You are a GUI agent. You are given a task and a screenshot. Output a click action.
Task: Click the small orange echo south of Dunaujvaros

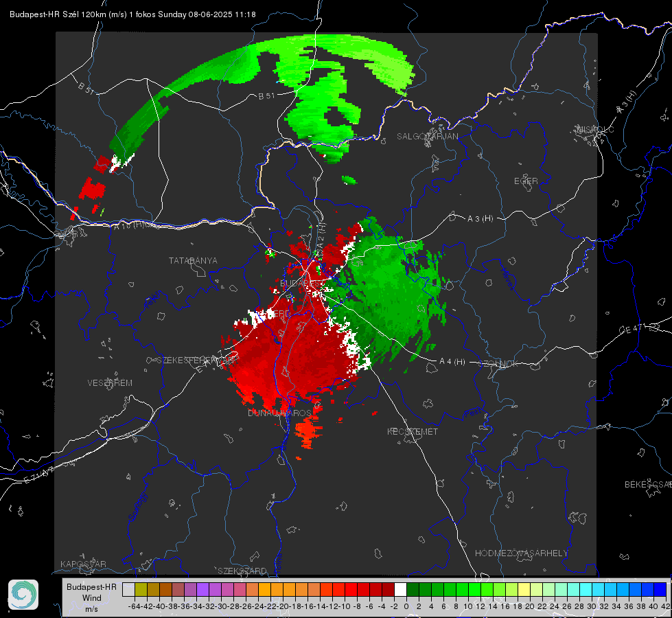coord(308,431)
